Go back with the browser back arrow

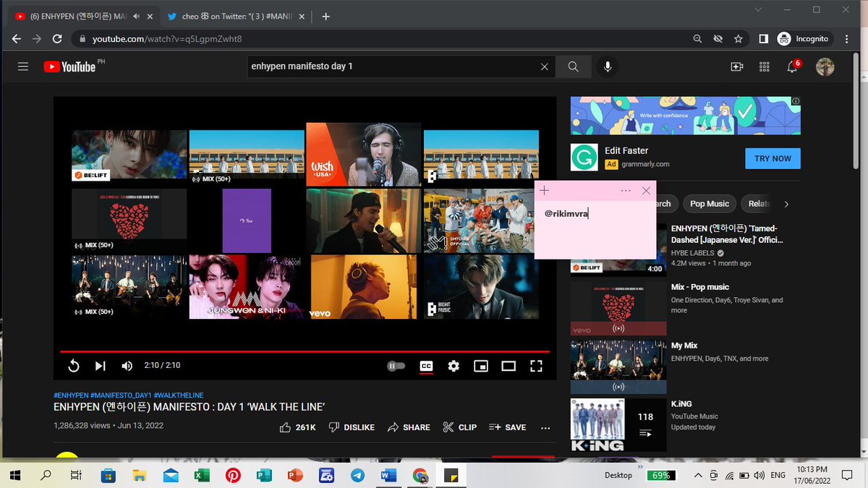pyautogui.click(x=17, y=39)
